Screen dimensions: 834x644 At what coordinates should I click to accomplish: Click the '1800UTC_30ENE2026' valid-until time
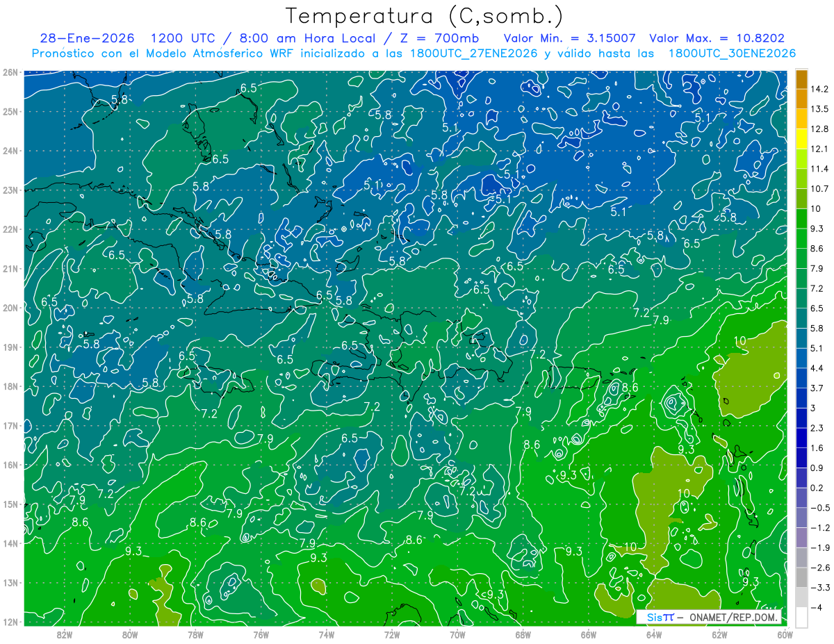731,53
